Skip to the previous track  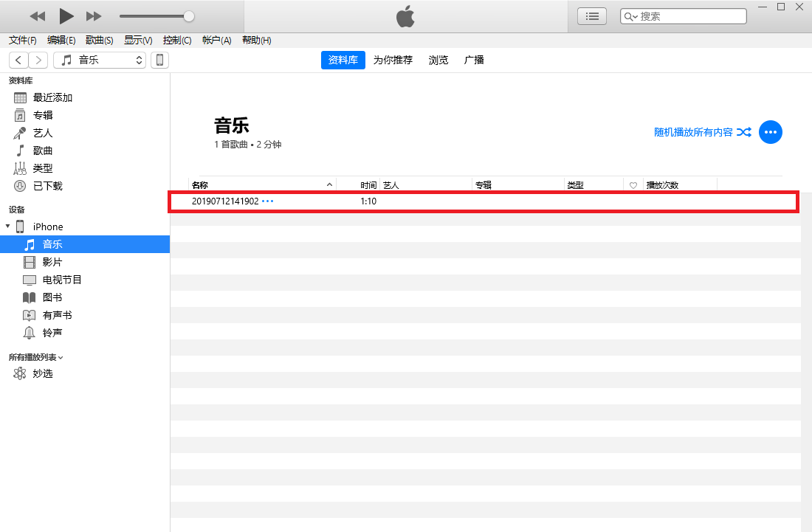point(38,15)
